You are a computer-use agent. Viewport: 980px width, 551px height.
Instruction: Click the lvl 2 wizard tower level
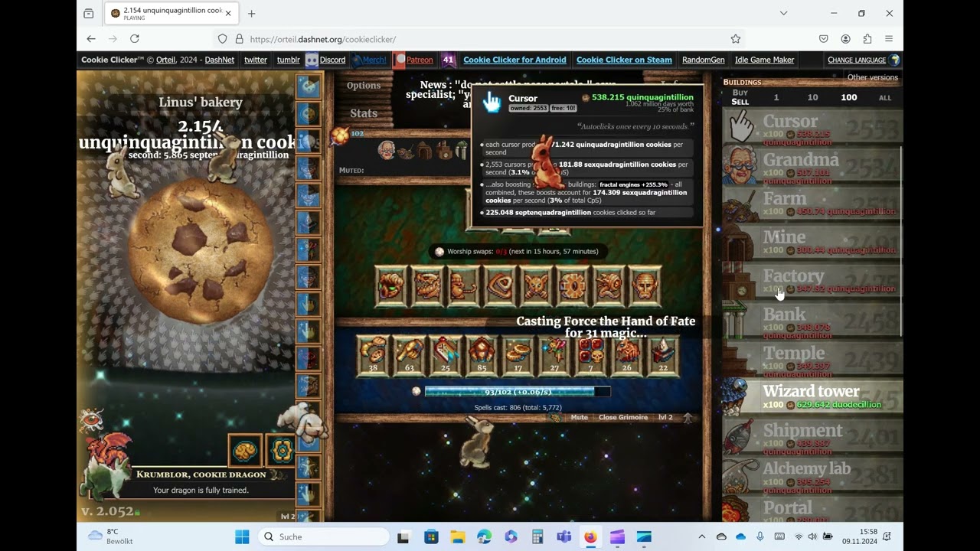coord(665,417)
